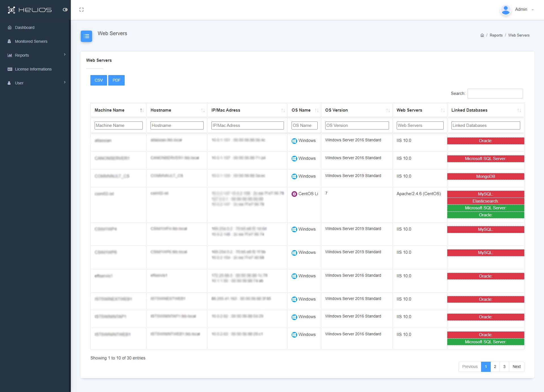
Task: Expand the User submenu chevron
Action: point(65,82)
